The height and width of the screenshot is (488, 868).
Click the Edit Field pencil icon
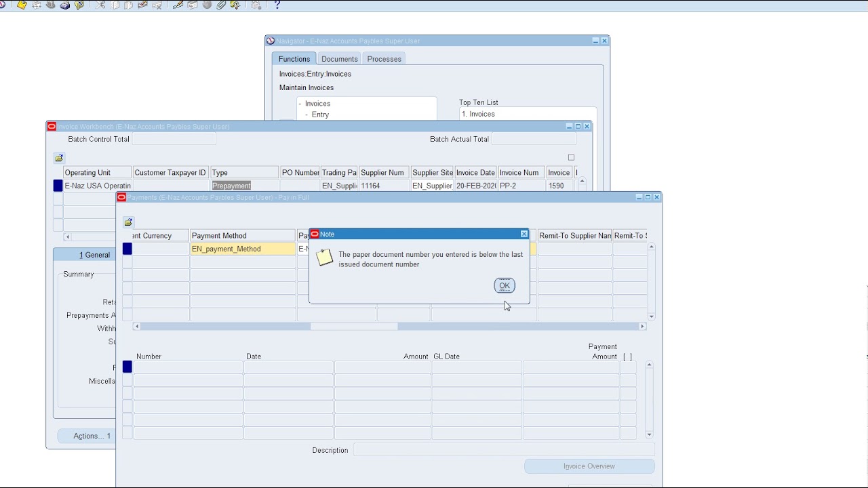pyautogui.click(x=178, y=5)
